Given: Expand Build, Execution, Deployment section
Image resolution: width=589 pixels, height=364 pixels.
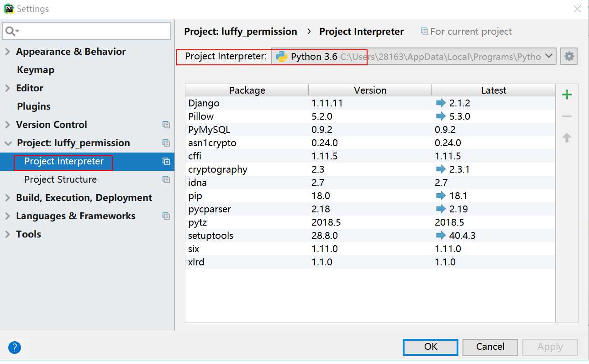Looking at the screenshot, I should [7, 198].
